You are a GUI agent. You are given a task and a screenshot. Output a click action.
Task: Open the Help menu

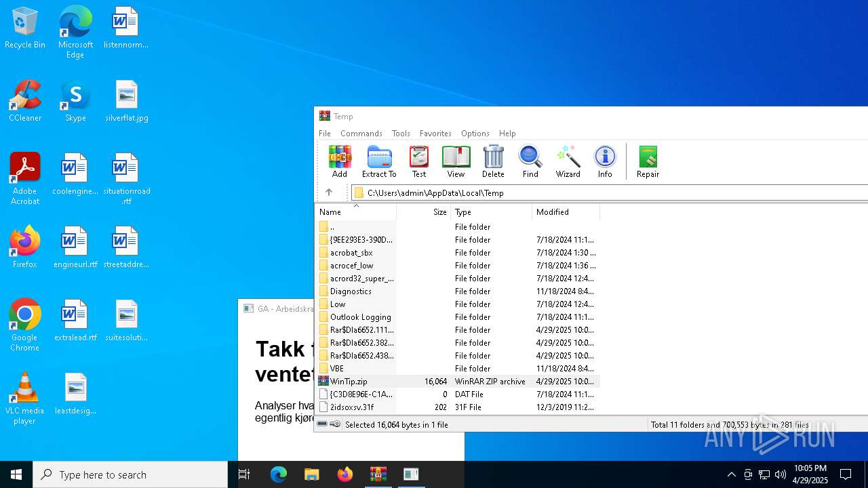pos(507,134)
